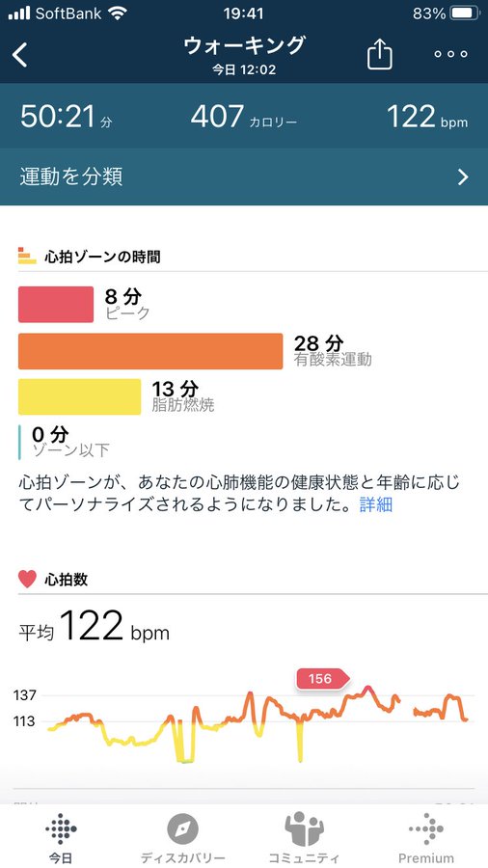The image size is (488, 868).
Task: Tap the 122 bpm header stat
Action: (x=427, y=118)
